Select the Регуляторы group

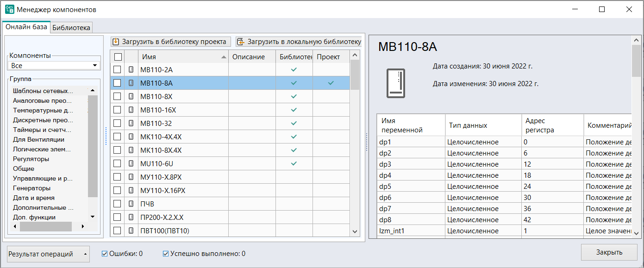(31, 159)
